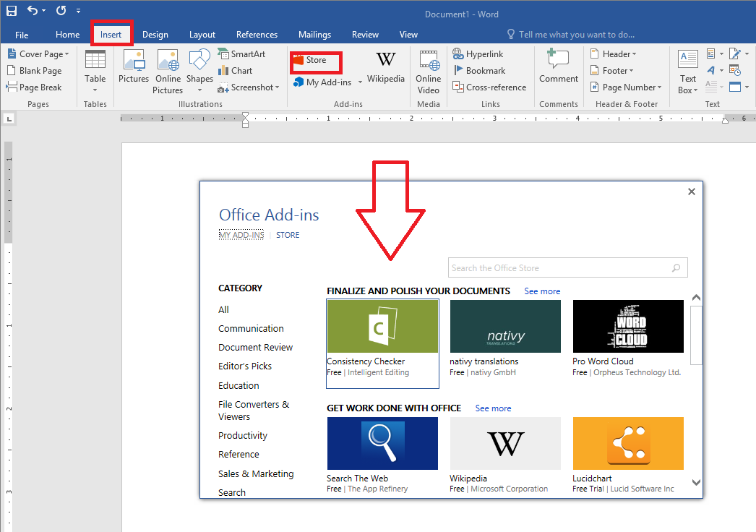Insert an Online Video
756x532 pixels.
tap(428, 72)
